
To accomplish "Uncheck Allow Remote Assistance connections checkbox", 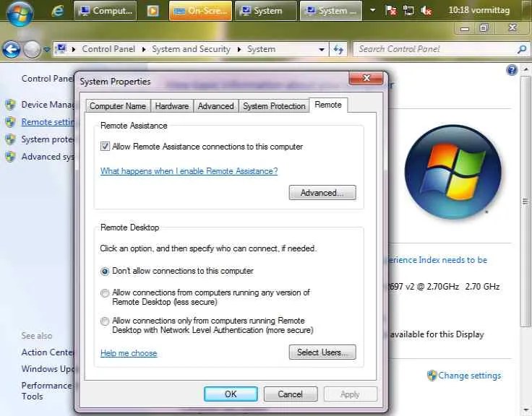I will 105,147.
